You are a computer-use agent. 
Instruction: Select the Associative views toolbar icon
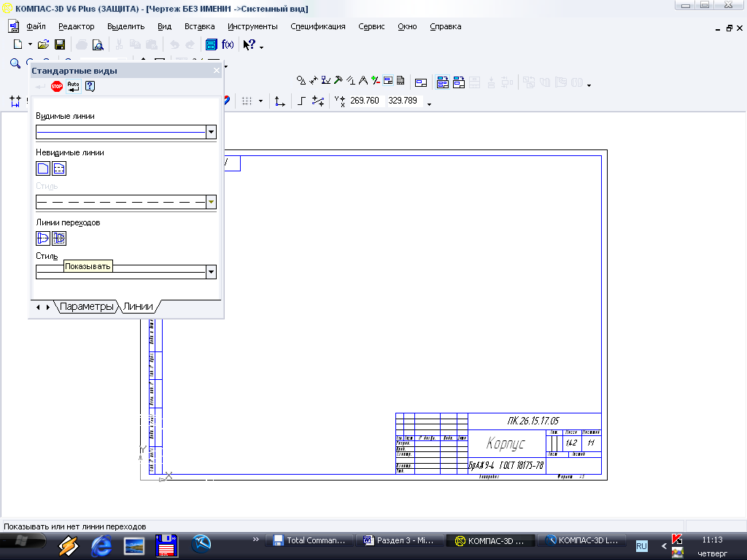point(388,80)
